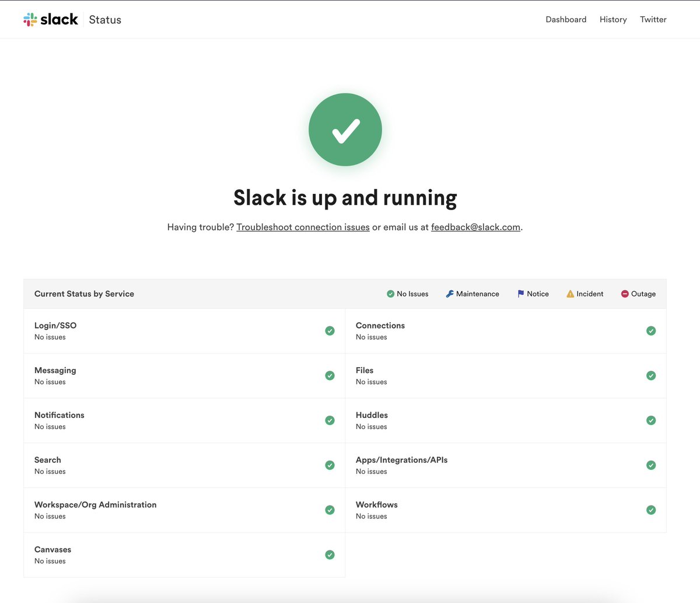Click the green check icon for Messaging

[x=330, y=376]
